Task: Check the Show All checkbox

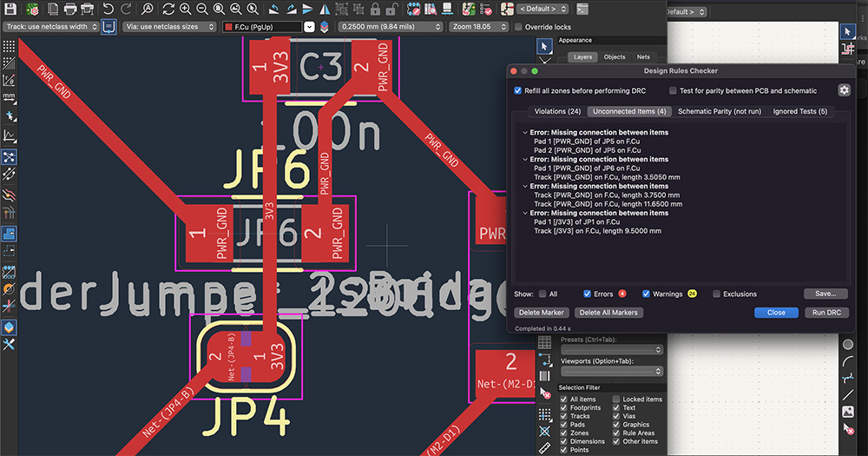Action: pos(542,294)
